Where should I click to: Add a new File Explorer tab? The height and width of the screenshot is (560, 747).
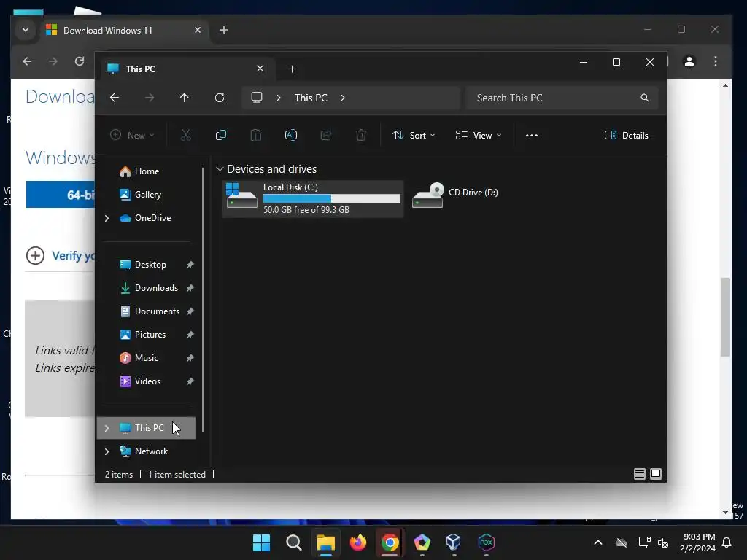[292, 69]
